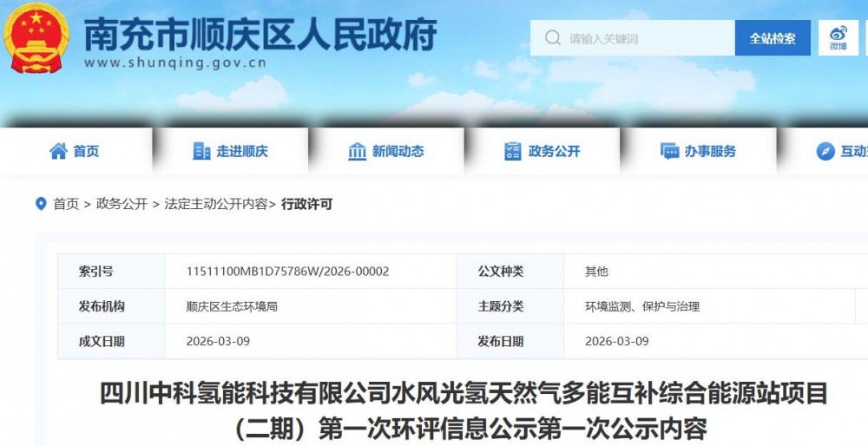Select the 政务公开 navigation tab
This screenshot has height=446, width=868.
click(554, 151)
